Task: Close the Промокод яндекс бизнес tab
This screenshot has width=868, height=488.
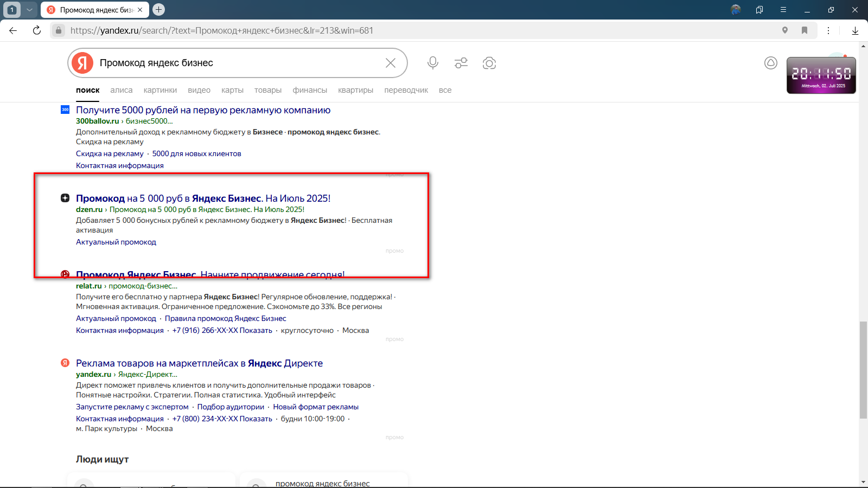Action: click(140, 10)
